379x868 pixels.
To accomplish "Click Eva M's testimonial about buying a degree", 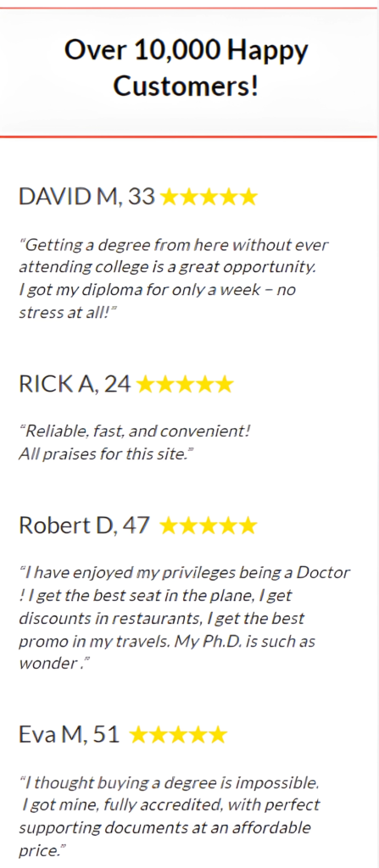I will [x=170, y=816].
